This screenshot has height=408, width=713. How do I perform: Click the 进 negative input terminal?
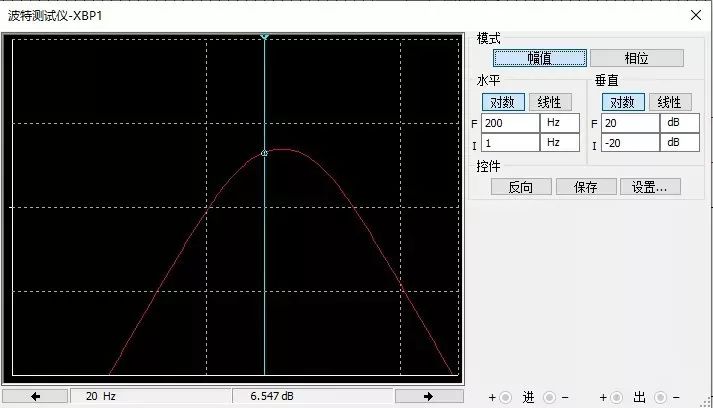pyautogui.click(x=549, y=398)
